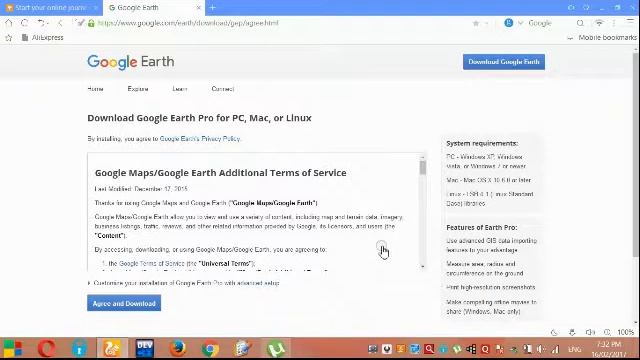Viewport: 640px width, 360px height.
Task: Launch Chrome from the taskbar
Action: tap(210, 349)
